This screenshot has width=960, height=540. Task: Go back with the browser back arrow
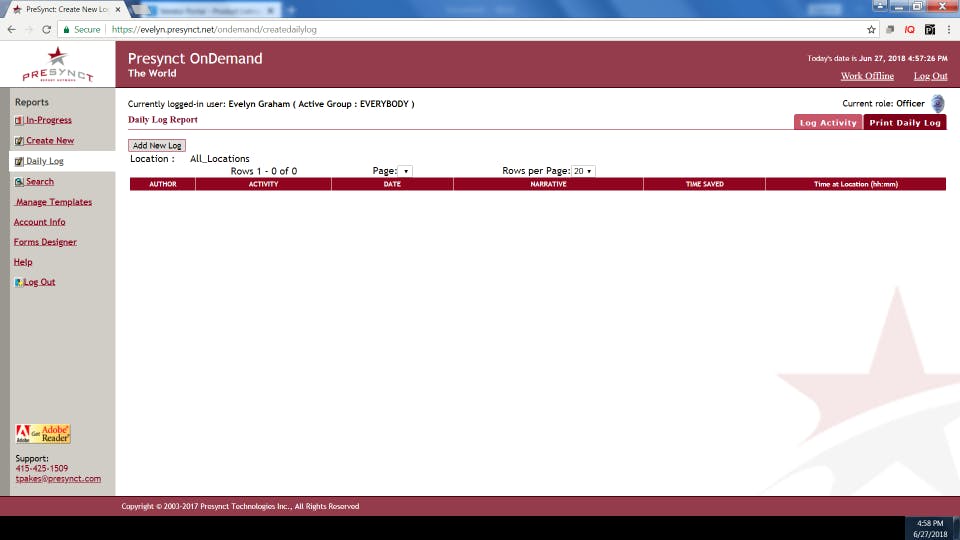point(12,29)
